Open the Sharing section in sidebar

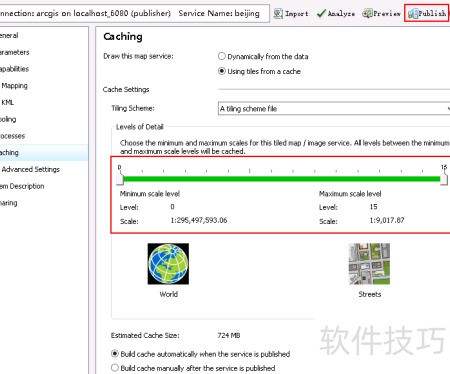coord(9,203)
